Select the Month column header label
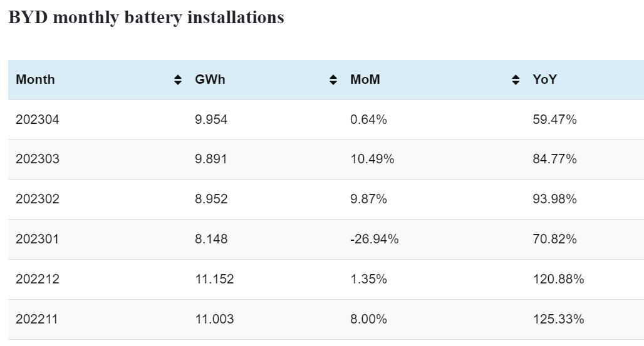Screen dimensions: 644x346 pyautogui.click(x=35, y=79)
